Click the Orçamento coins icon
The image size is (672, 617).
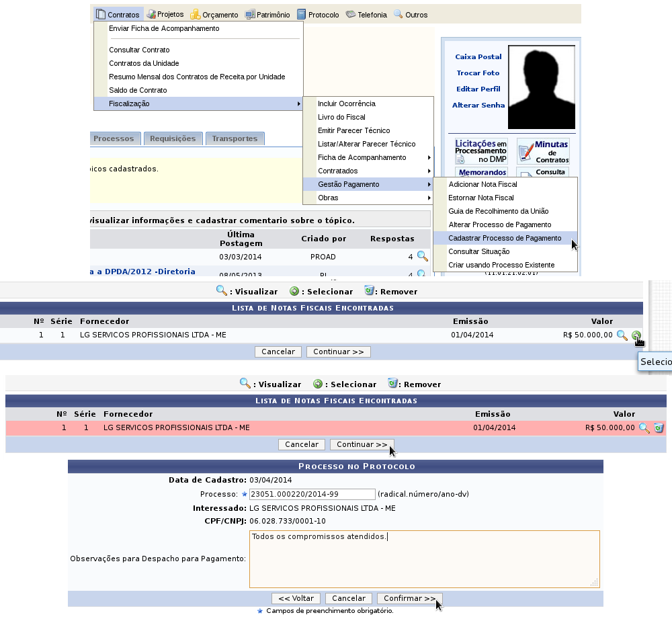point(195,15)
